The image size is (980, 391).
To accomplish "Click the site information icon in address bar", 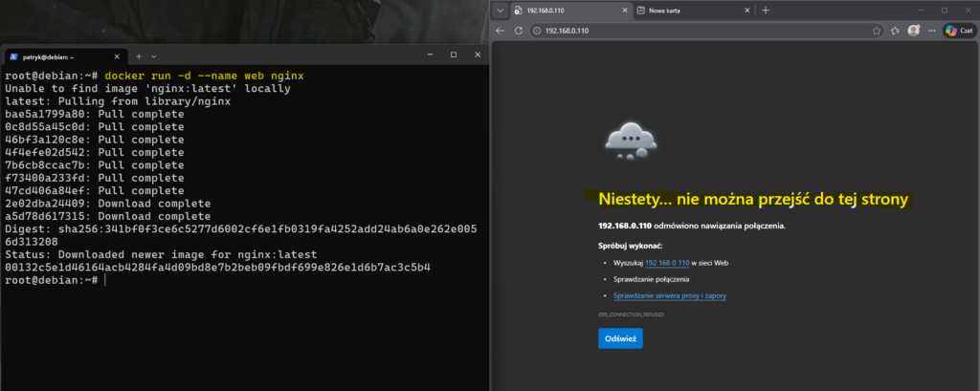I will tap(537, 31).
